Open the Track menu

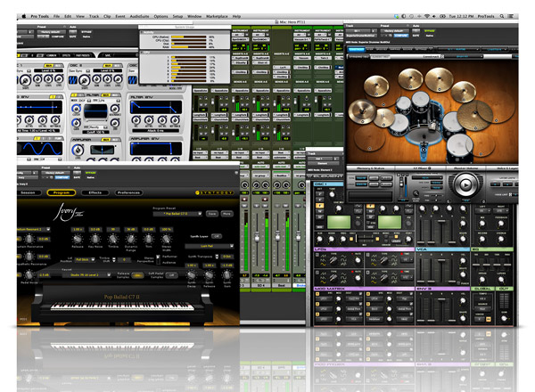click(94, 16)
